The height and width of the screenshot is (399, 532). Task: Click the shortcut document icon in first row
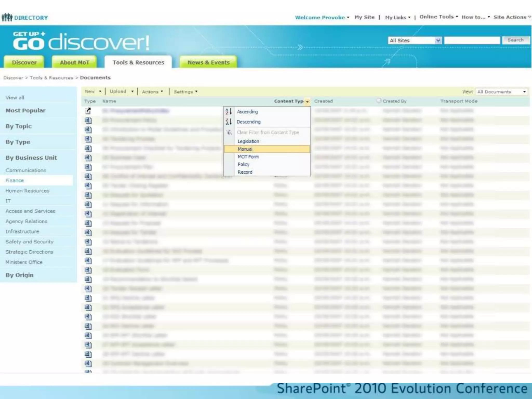[x=88, y=111]
